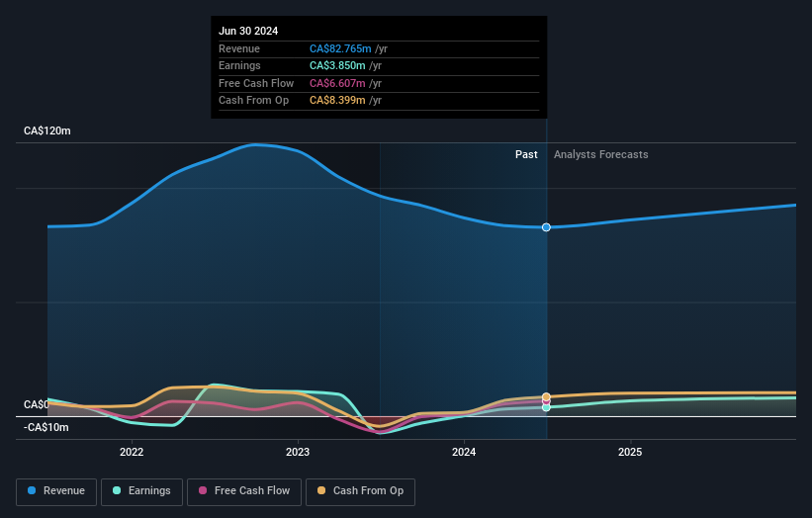Select the orange Cash From Op data point
812x518 pixels.
(x=546, y=397)
